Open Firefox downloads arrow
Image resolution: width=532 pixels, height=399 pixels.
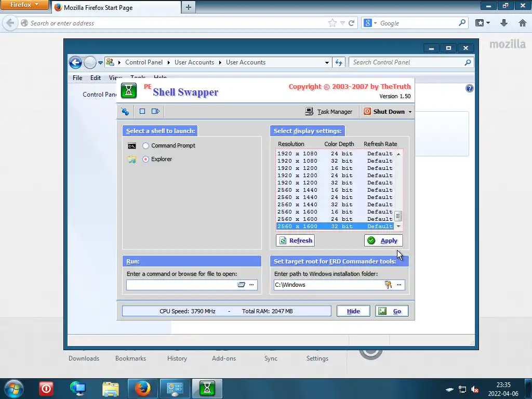[504, 23]
